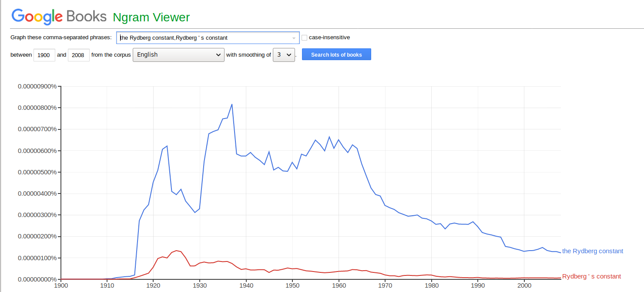The image size is (644, 292).
Task: Click the Ngram Viewer title
Action: pyautogui.click(x=151, y=17)
